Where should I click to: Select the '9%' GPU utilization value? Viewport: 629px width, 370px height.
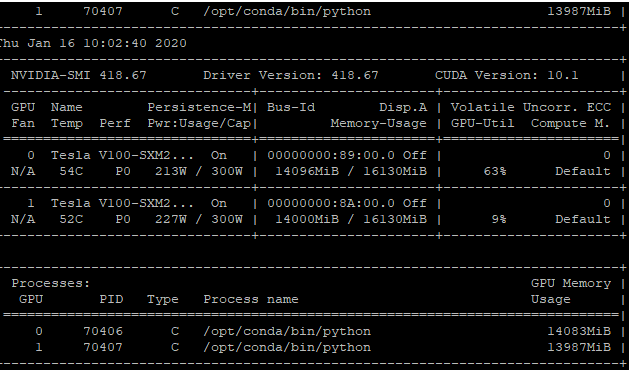(x=499, y=220)
